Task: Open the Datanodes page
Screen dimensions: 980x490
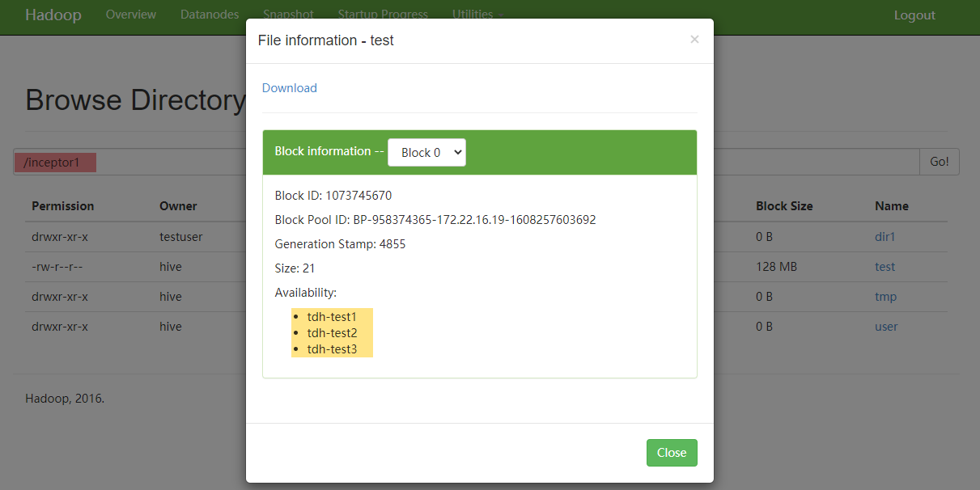Action: coord(210,15)
